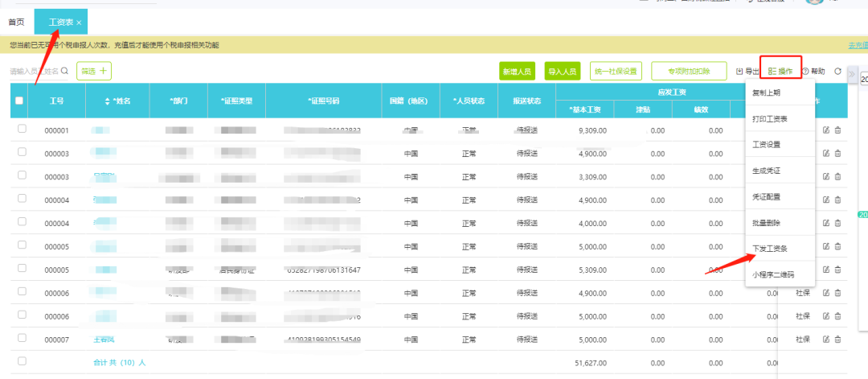Click the refresh icon next to 帮助
Screen dimensions: 868x379
(837, 72)
